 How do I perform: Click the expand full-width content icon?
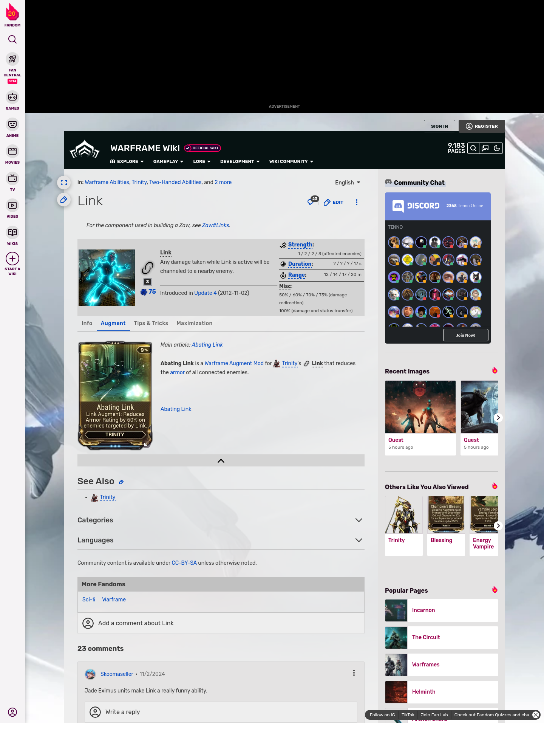tap(64, 183)
